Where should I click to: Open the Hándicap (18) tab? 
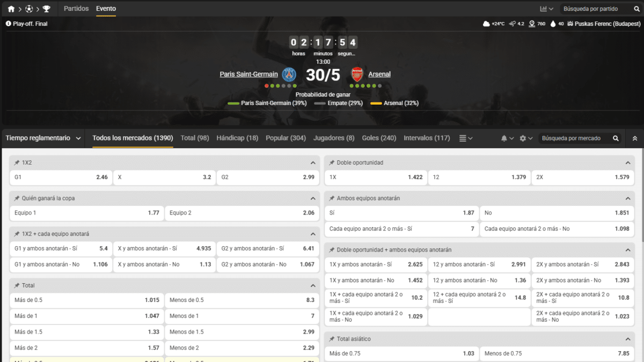[237, 138]
